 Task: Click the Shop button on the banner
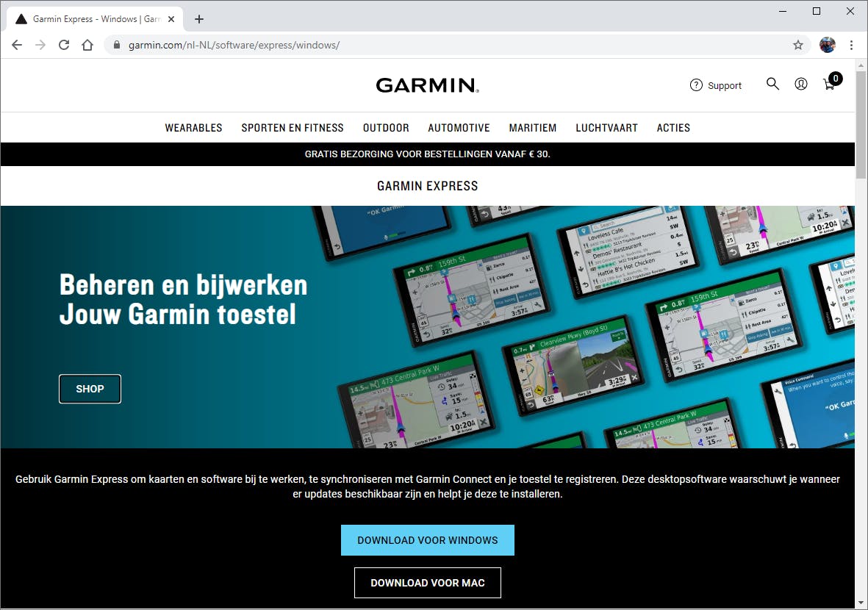click(x=90, y=389)
